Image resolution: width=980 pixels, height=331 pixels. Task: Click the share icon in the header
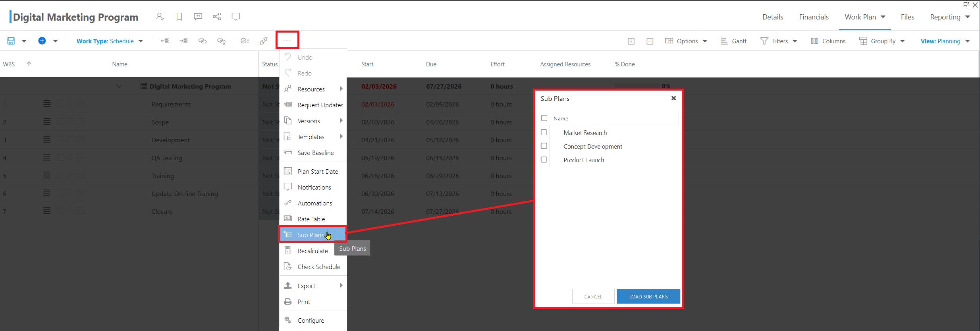click(217, 17)
